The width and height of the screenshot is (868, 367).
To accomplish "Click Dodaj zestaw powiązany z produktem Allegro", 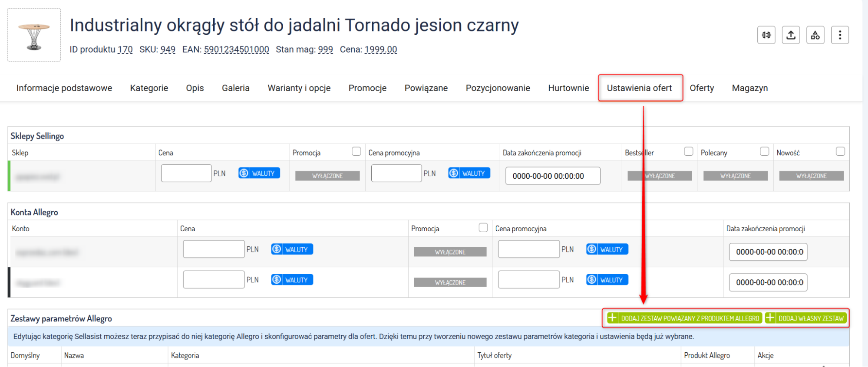I will [x=684, y=318].
